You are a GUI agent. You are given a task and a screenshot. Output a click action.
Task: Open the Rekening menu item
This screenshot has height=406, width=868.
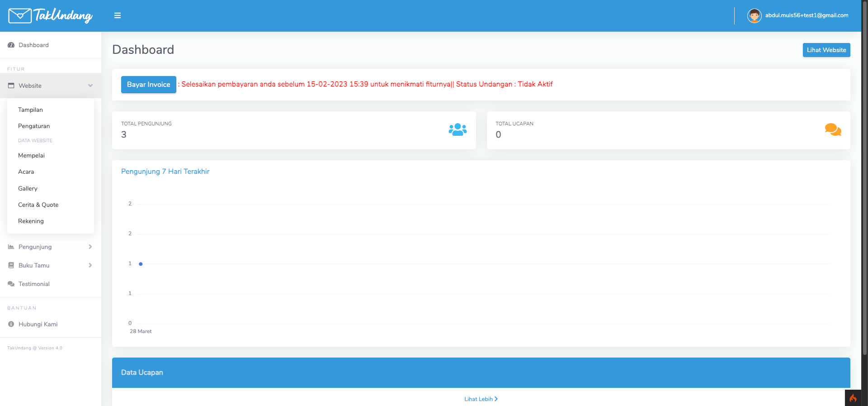[x=31, y=221]
